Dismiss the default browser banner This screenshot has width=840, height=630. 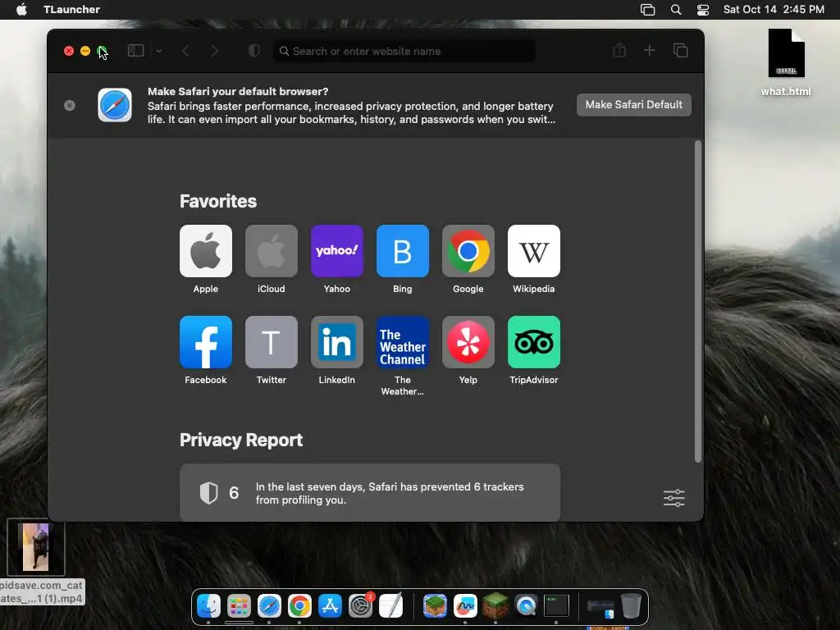point(70,106)
